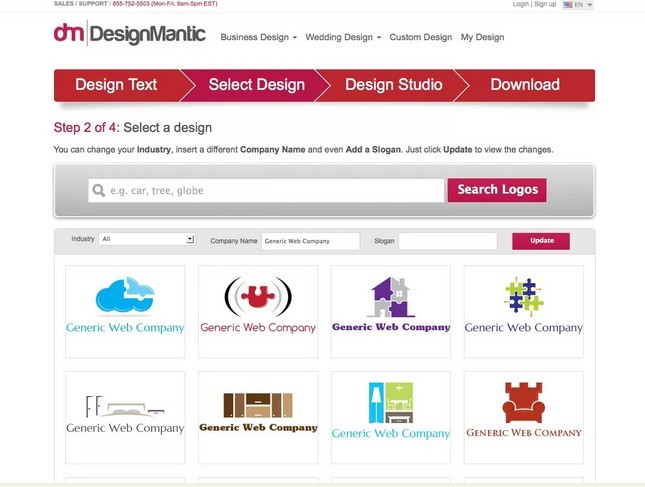Choose the bedroom outline furniture logo
This screenshot has height=487, width=645.
(125, 416)
